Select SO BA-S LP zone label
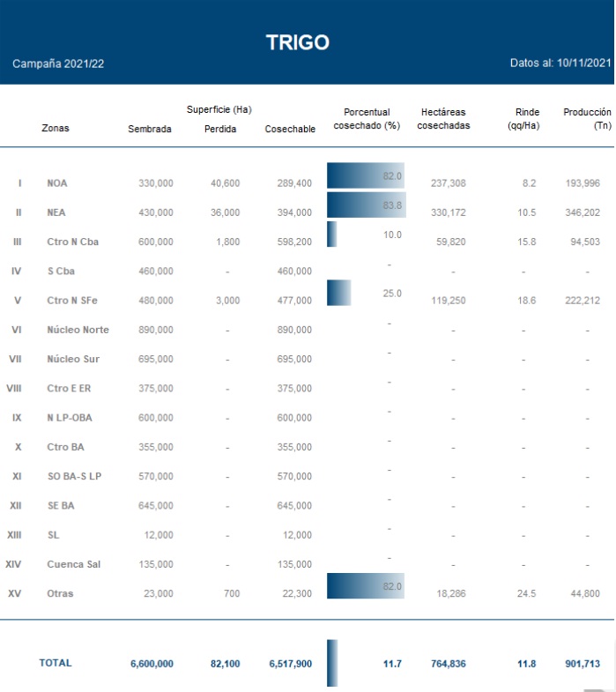 click(x=74, y=476)
